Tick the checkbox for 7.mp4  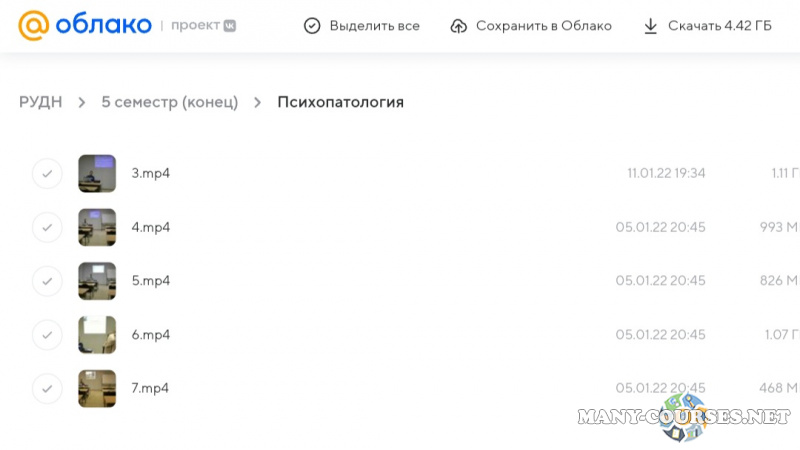[x=47, y=388]
